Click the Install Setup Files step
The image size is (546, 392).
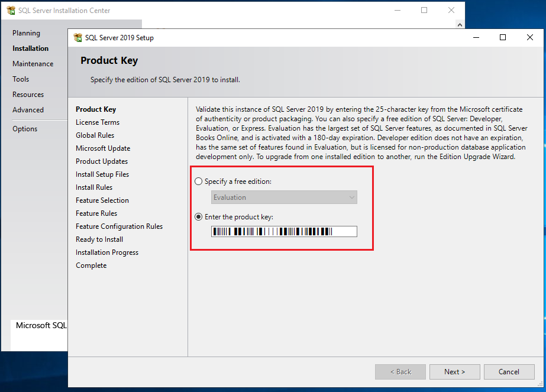[x=102, y=174]
